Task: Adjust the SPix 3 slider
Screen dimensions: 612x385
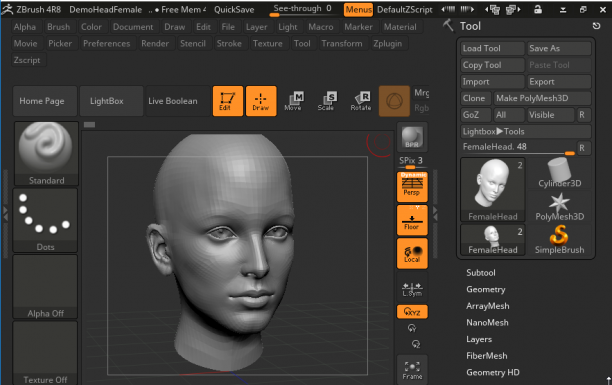Action: (411, 162)
